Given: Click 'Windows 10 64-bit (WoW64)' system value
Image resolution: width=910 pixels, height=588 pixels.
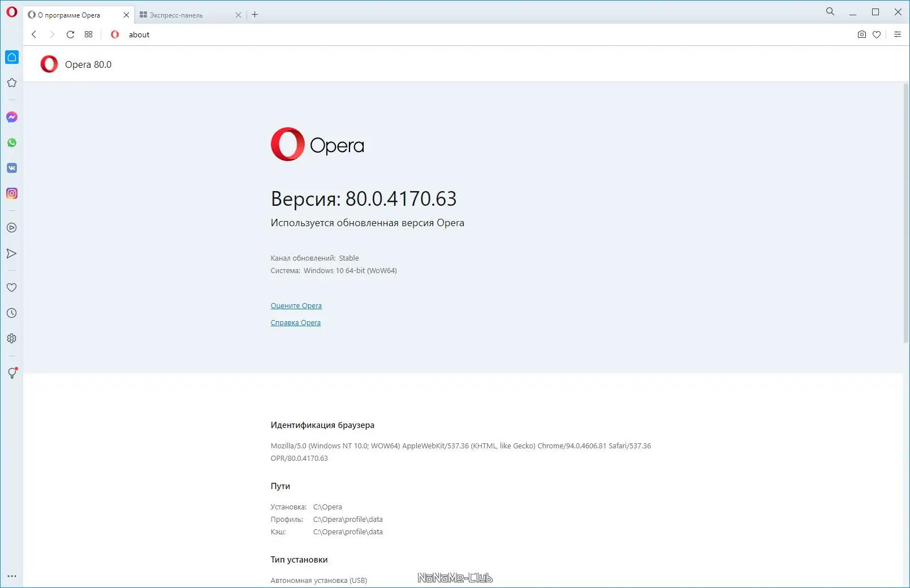Looking at the screenshot, I should click(350, 271).
